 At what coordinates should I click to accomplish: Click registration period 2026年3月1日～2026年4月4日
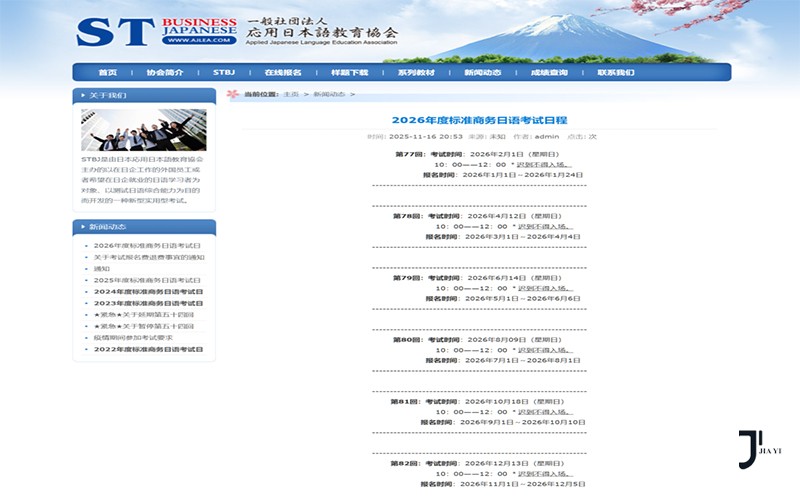point(522,237)
